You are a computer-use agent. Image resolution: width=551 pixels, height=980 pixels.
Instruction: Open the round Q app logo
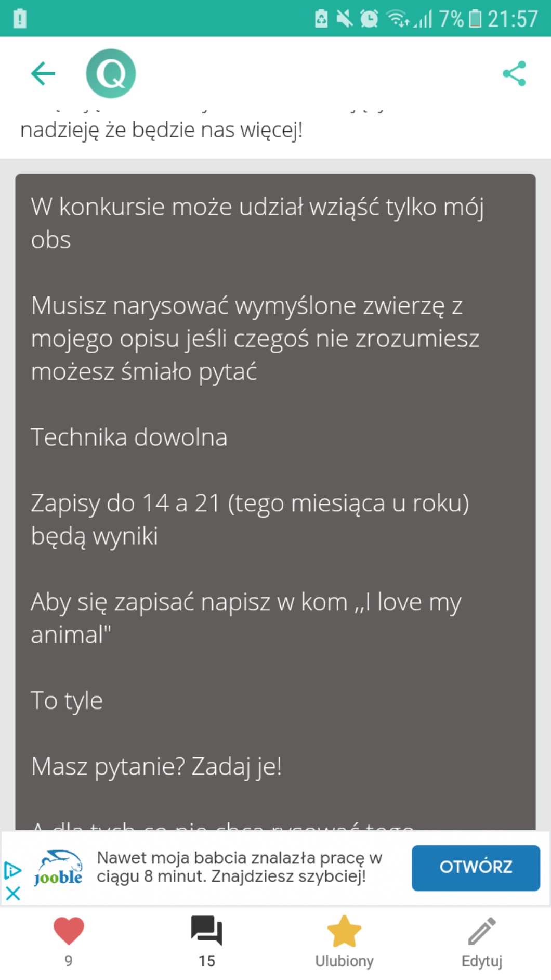tap(111, 73)
